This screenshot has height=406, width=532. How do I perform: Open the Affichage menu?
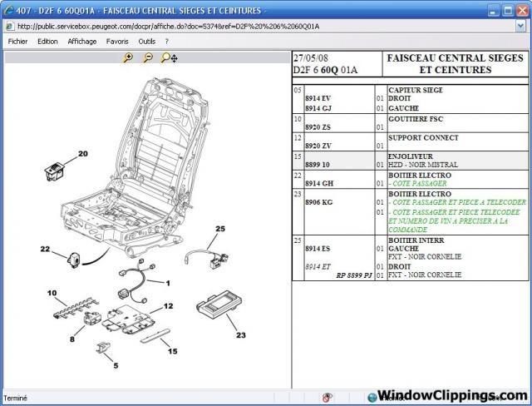coord(81,41)
